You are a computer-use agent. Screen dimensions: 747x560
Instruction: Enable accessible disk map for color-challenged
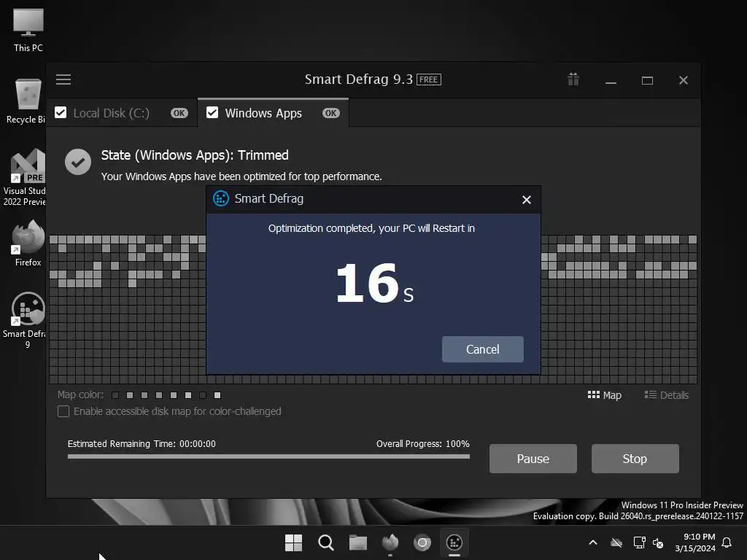(63, 411)
